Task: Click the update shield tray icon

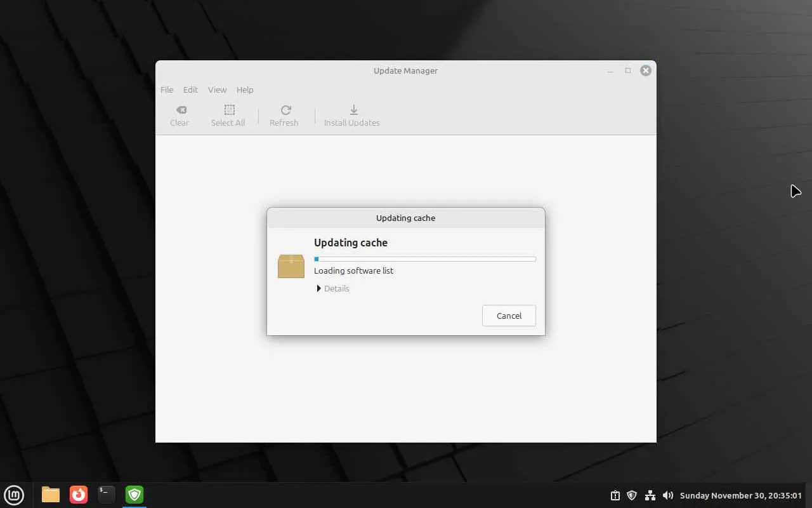Action: pos(632,495)
